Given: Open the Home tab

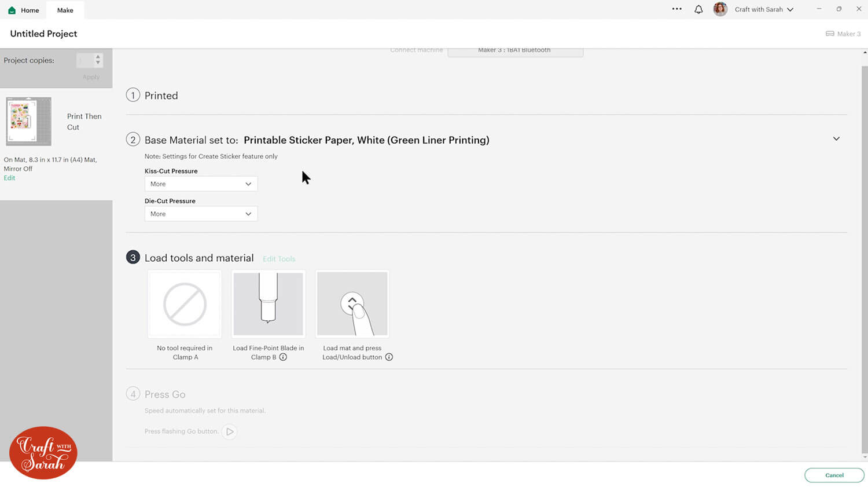Looking at the screenshot, I should (x=23, y=10).
